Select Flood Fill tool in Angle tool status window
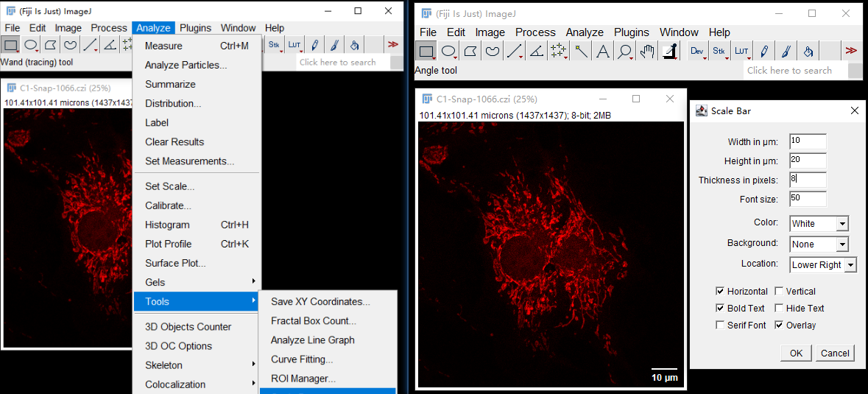 808,52
